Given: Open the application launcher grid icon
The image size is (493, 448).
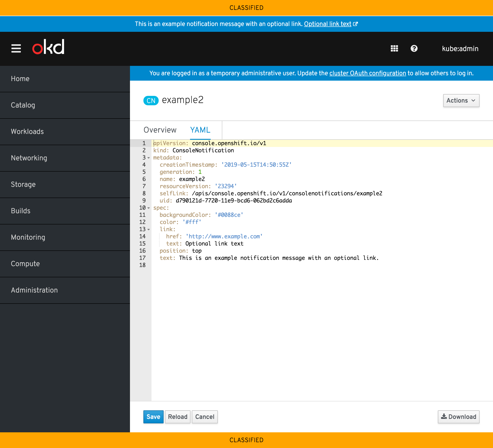Looking at the screenshot, I should tap(394, 48).
